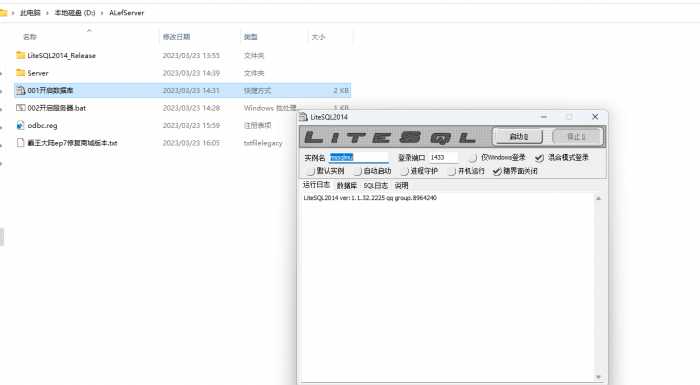
Task: Click the 登录端口 port field showing 1433
Action: 444,158
